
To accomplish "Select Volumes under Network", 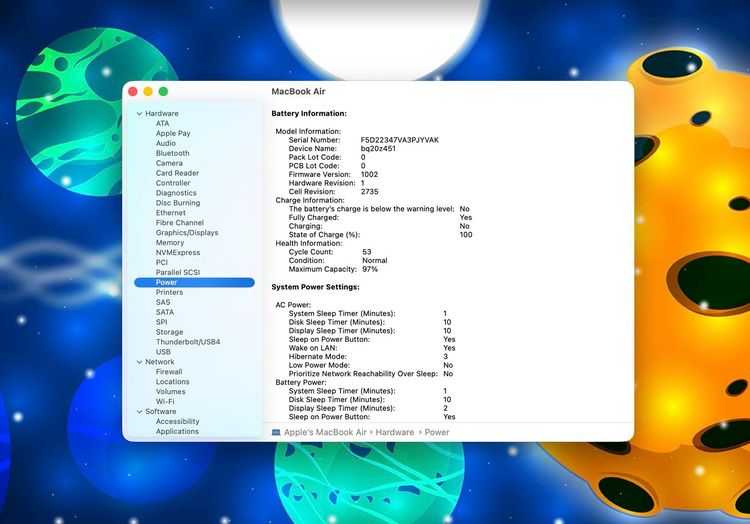I will click(x=170, y=392).
